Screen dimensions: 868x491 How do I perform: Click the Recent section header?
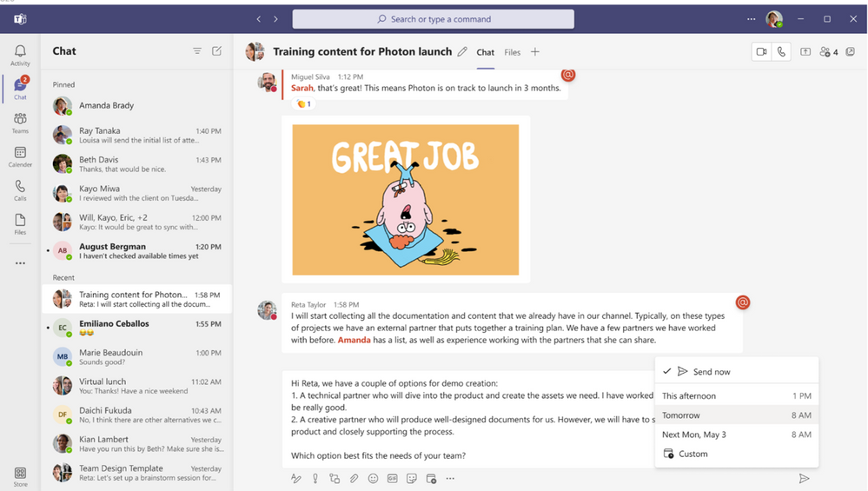click(x=63, y=277)
